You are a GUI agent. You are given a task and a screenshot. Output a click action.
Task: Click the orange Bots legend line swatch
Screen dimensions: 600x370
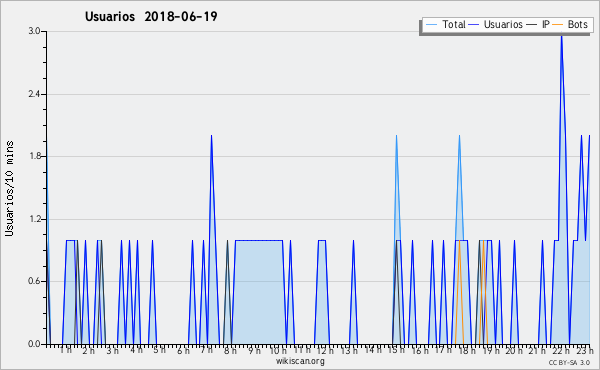[x=558, y=25]
